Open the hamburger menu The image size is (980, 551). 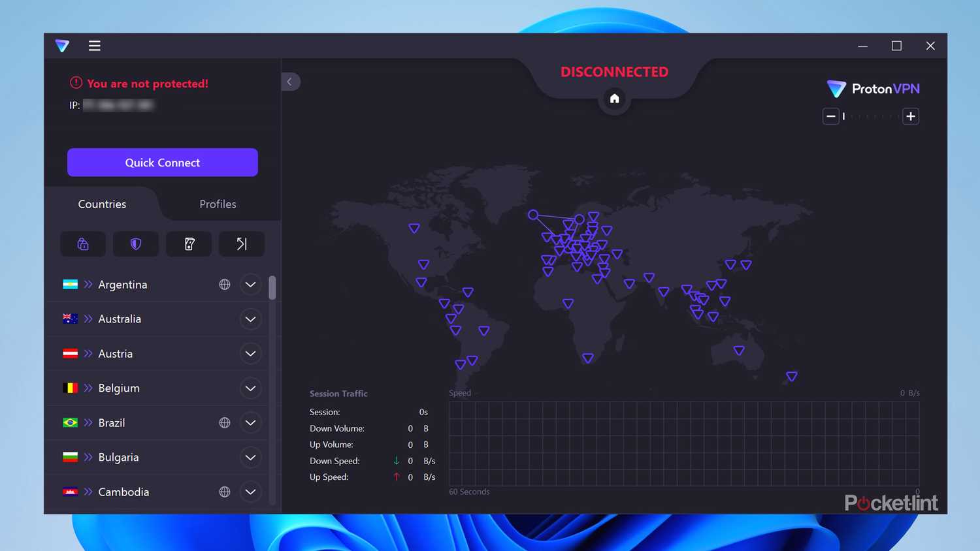click(94, 46)
